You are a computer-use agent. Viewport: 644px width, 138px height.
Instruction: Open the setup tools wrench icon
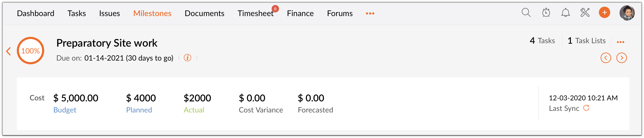[585, 13]
